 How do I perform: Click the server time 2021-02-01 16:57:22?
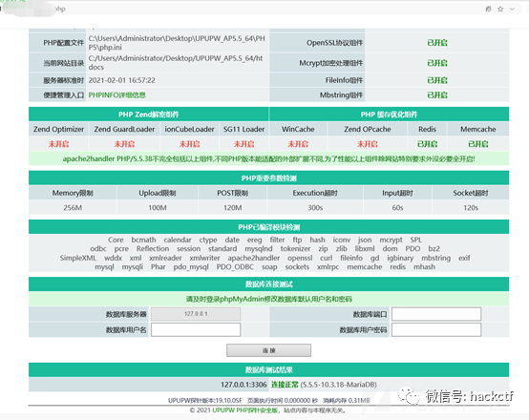pos(122,80)
